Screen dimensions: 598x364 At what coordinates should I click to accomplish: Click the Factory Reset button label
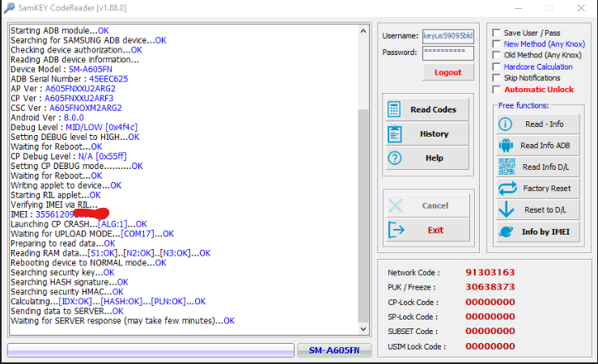tap(547, 188)
